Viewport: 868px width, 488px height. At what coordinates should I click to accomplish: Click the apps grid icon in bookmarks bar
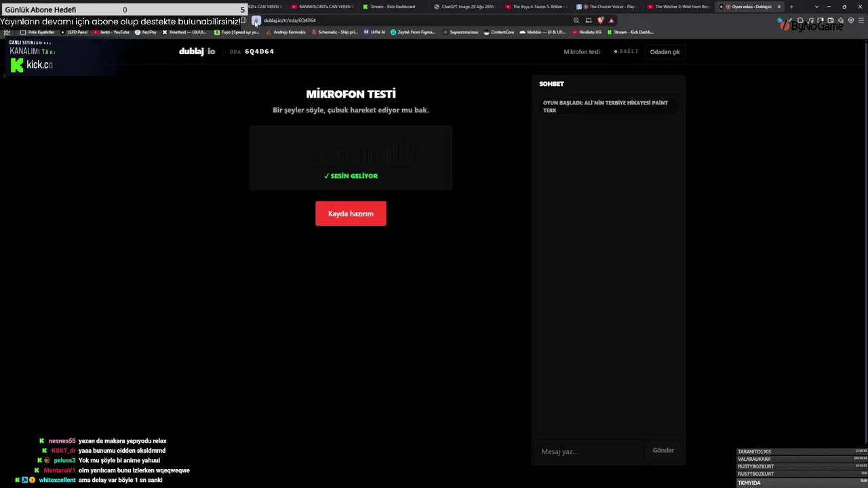coord(7,32)
